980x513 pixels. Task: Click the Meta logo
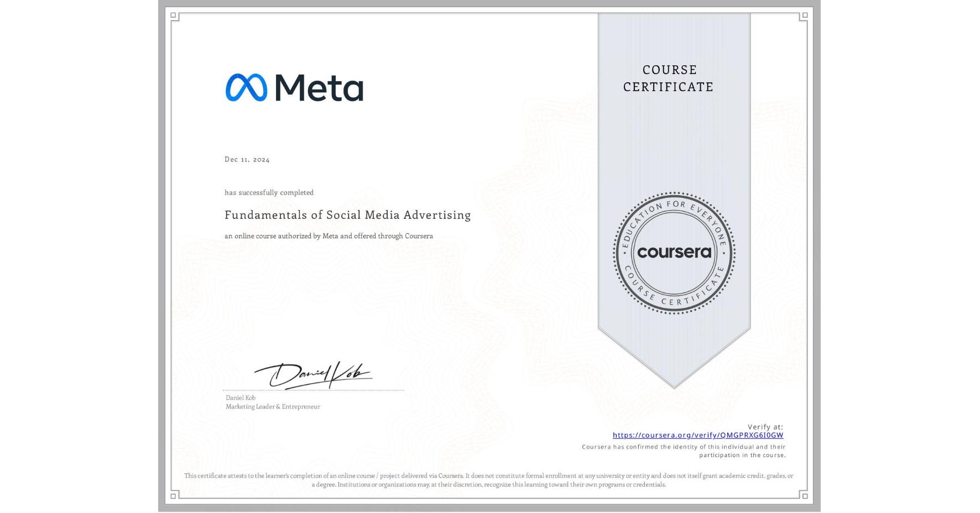294,87
